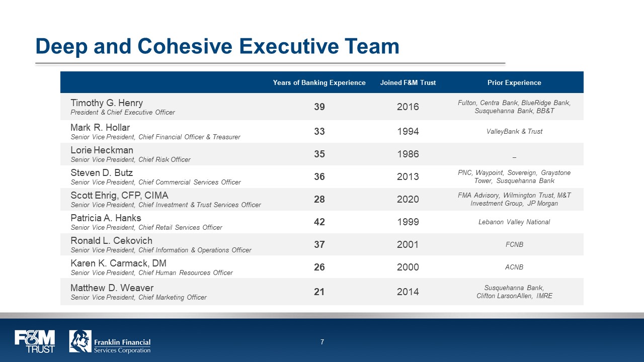Viewport: 644px width, 362px height.
Task: Select the Fulton, Centra Bank prior experience text
Action: point(514,107)
